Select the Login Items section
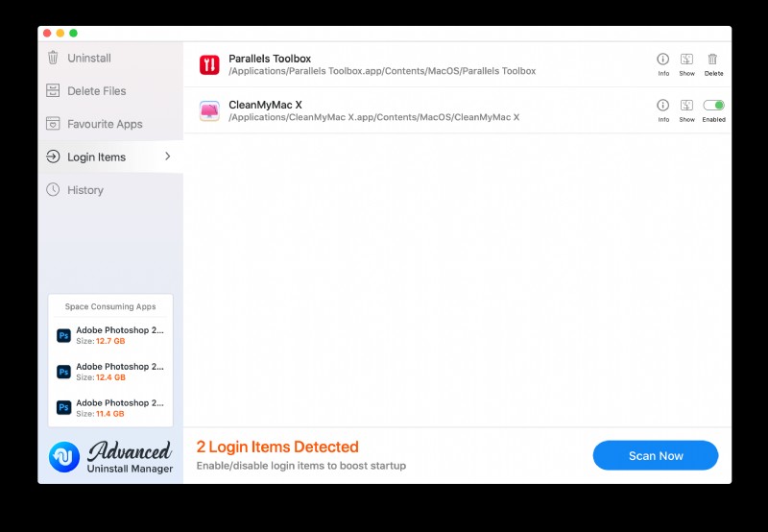 (x=110, y=157)
